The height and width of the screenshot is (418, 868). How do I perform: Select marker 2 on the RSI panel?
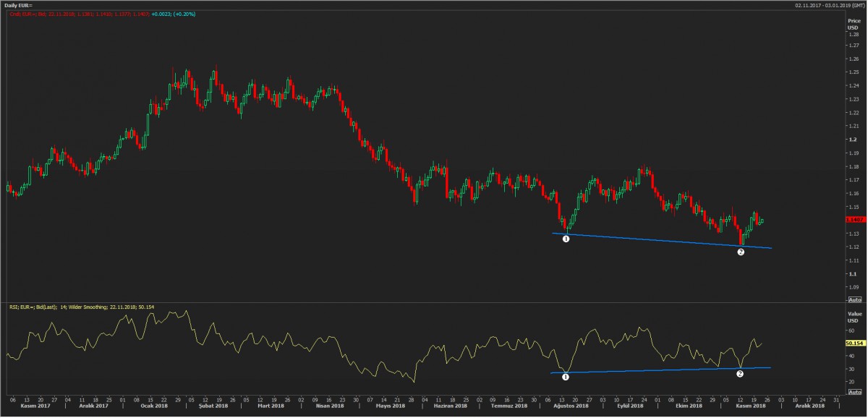[x=740, y=374]
